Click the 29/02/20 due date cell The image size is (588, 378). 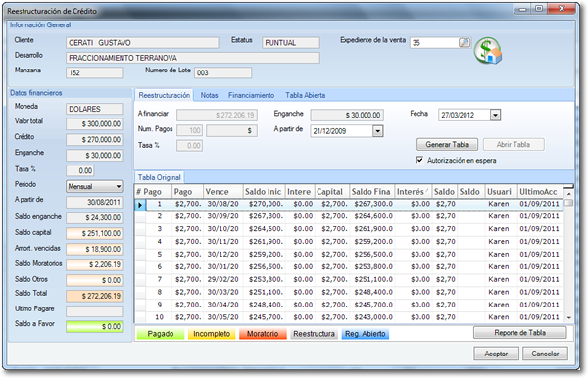click(222, 279)
